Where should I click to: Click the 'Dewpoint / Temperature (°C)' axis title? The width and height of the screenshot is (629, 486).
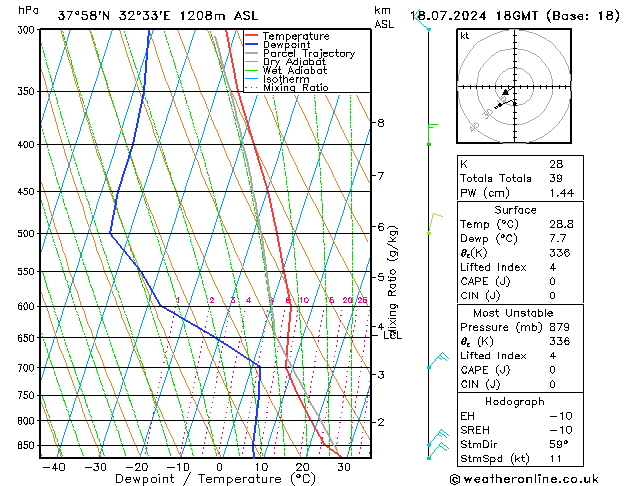coord(215,479)
